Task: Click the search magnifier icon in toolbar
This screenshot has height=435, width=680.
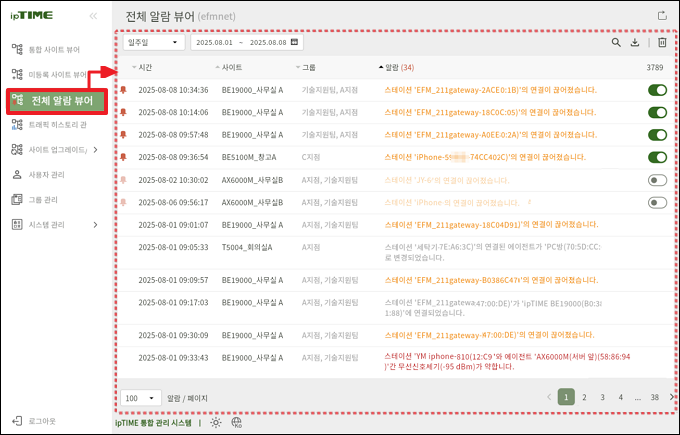Action: [616, 43]
